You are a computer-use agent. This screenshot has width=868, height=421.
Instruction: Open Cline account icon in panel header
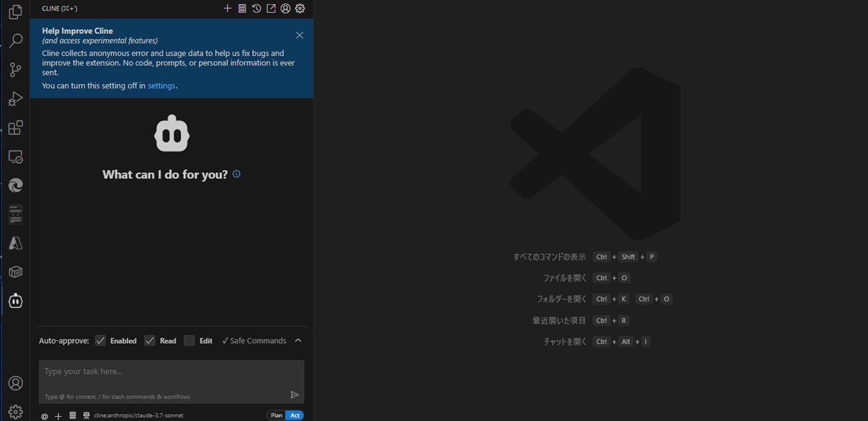(286, 8)
